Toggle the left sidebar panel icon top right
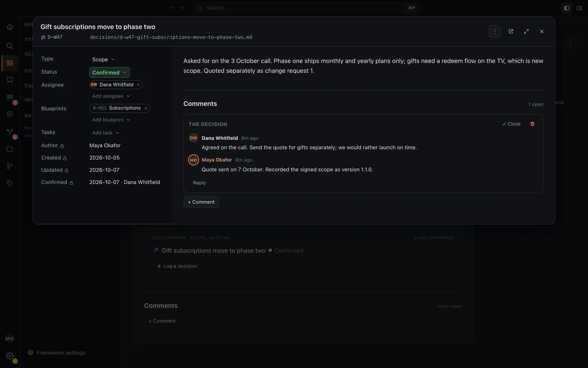This screenshot has height=368, width=588. click(x=566, y=8)
